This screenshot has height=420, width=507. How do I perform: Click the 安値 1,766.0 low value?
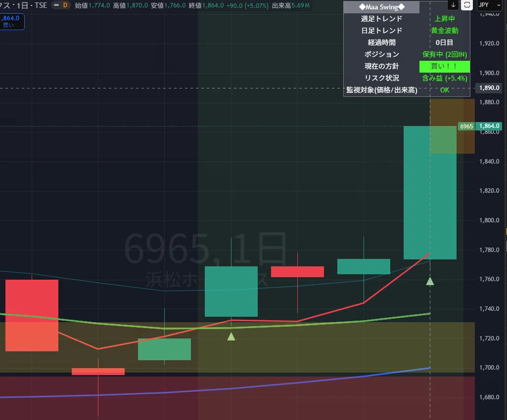[x=169, y=5]
